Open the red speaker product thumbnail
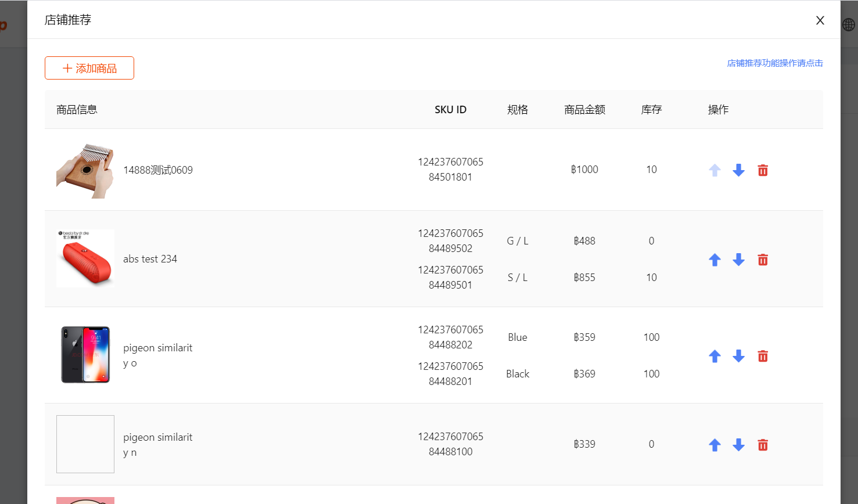The width and height of the screenshot is (858, 504). point(85,258)
